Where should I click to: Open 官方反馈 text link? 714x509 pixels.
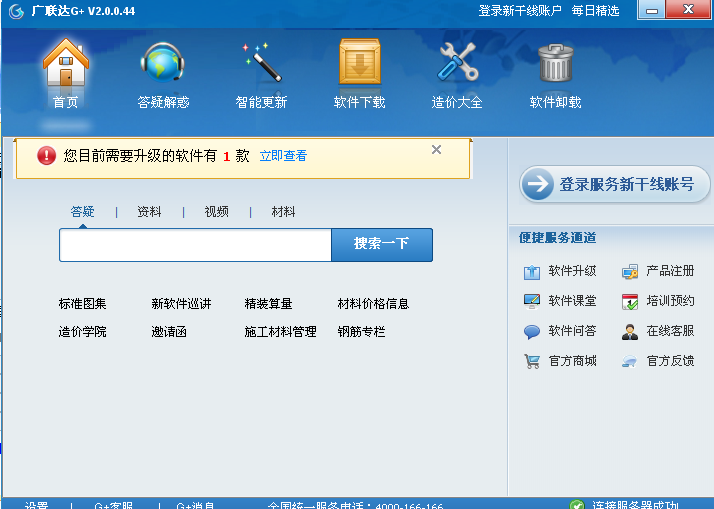(670, 361)
